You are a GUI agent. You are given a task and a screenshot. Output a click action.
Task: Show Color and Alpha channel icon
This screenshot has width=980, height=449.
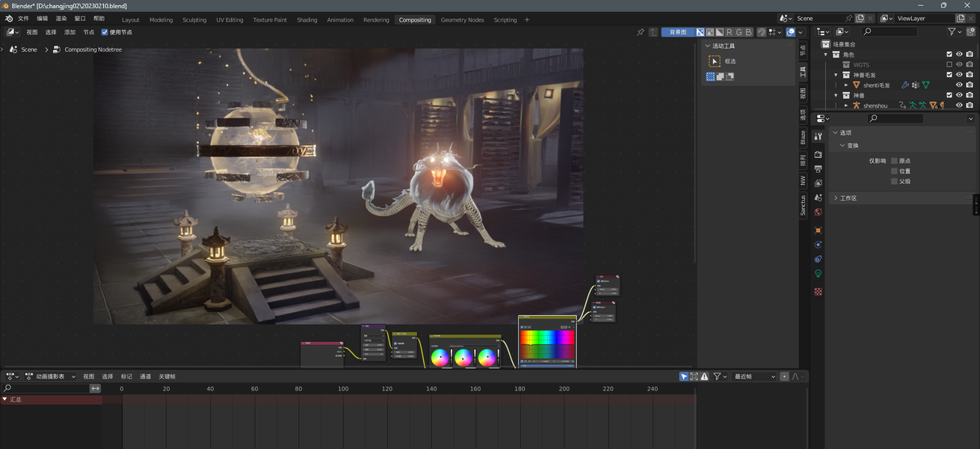tap(700, 32)
